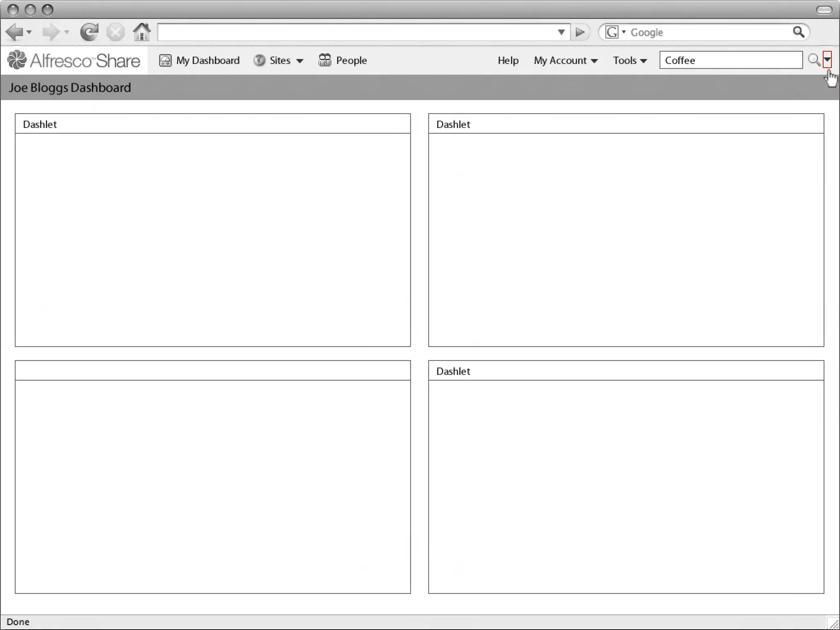Expand the Sites dropdown menu
The width and height of the screenshot is (840, 630).
point(300,61)
